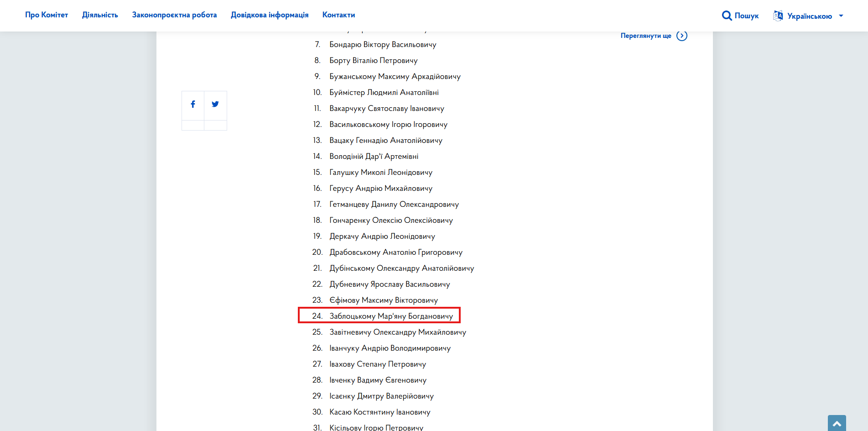Click the Переглянути ще link
868x431 pixels.
(646, 36)
